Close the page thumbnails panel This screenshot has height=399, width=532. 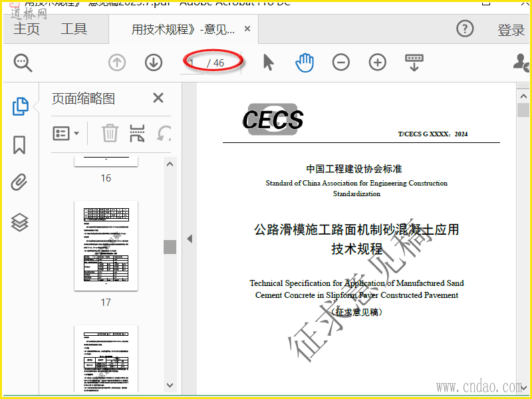tap(158, 98)
